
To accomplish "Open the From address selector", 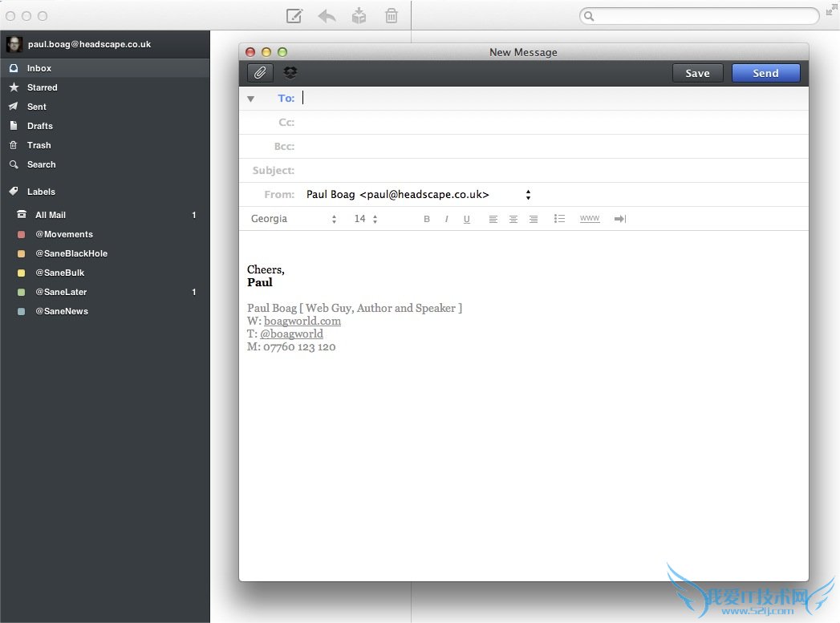I will 527,194.
